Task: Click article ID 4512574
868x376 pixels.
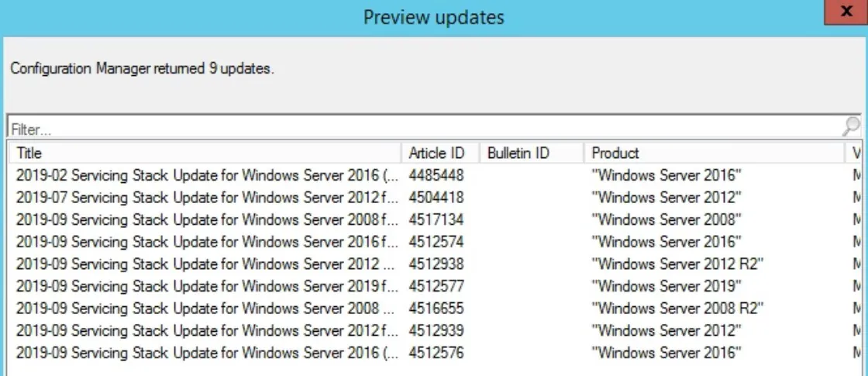Action: tap(436, 241)
